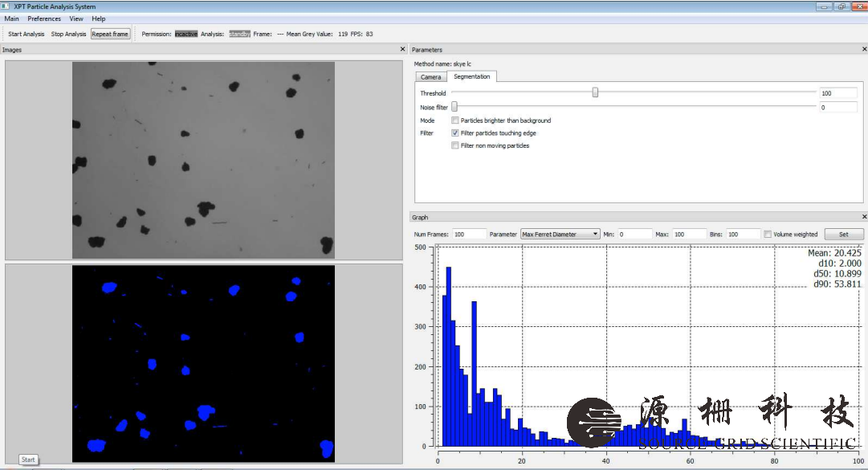Uncheck Filter particles touching edge
The image size is (868, 470).
click(x=455, y=133)
